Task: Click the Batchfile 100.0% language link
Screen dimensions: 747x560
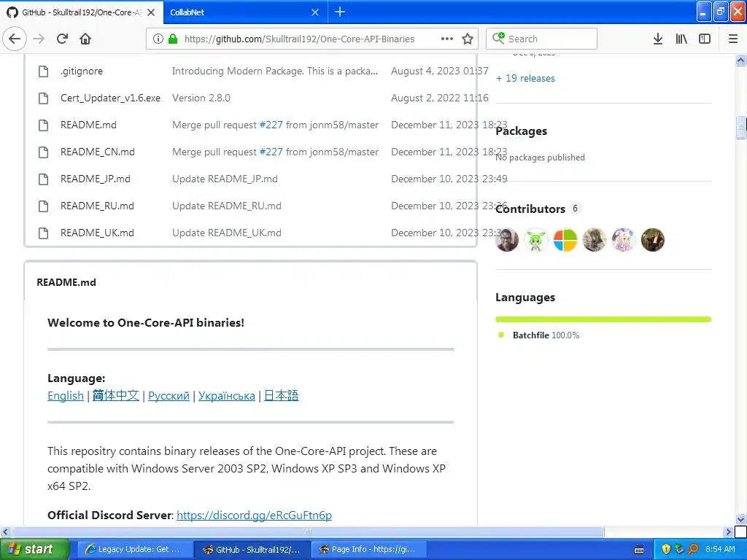Action: (546, 335)
